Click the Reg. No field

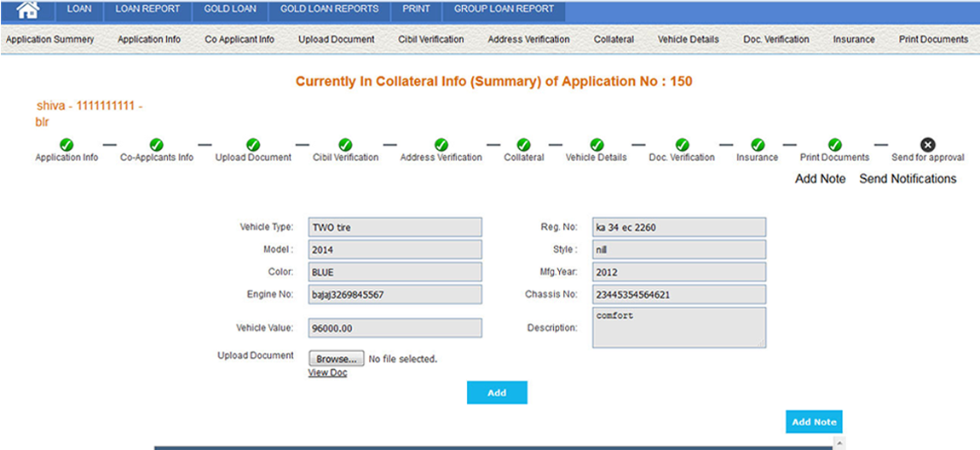(x=679, y=228)
